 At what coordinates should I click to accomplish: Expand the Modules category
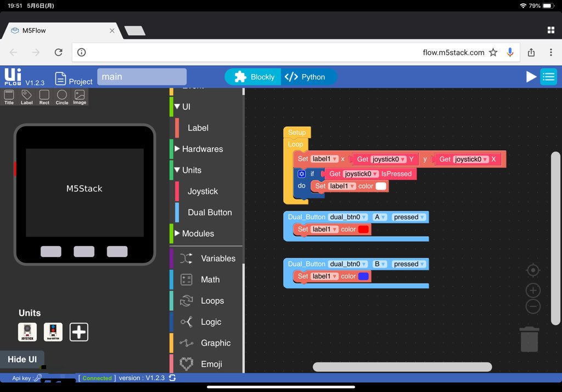click(177, 233)
